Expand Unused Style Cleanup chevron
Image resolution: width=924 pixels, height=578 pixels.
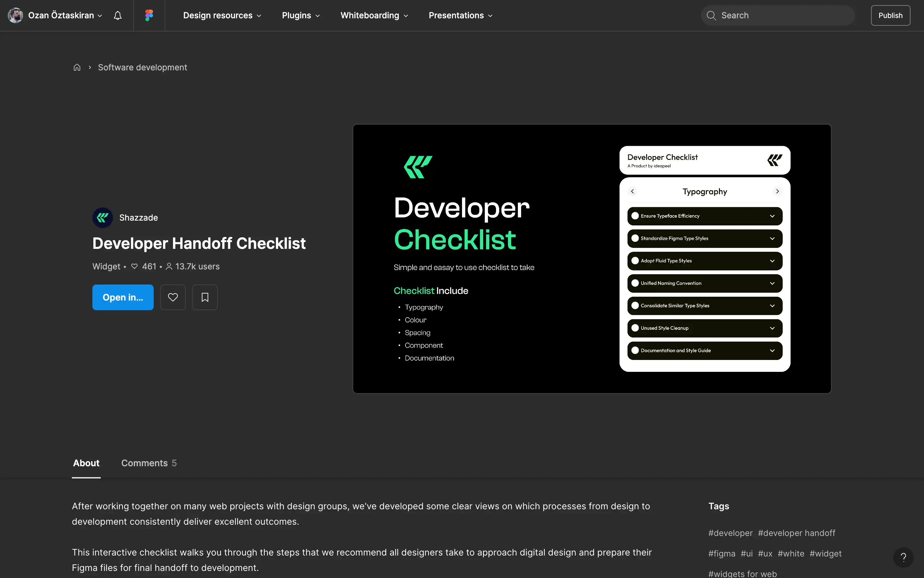(x=772, y=328)
